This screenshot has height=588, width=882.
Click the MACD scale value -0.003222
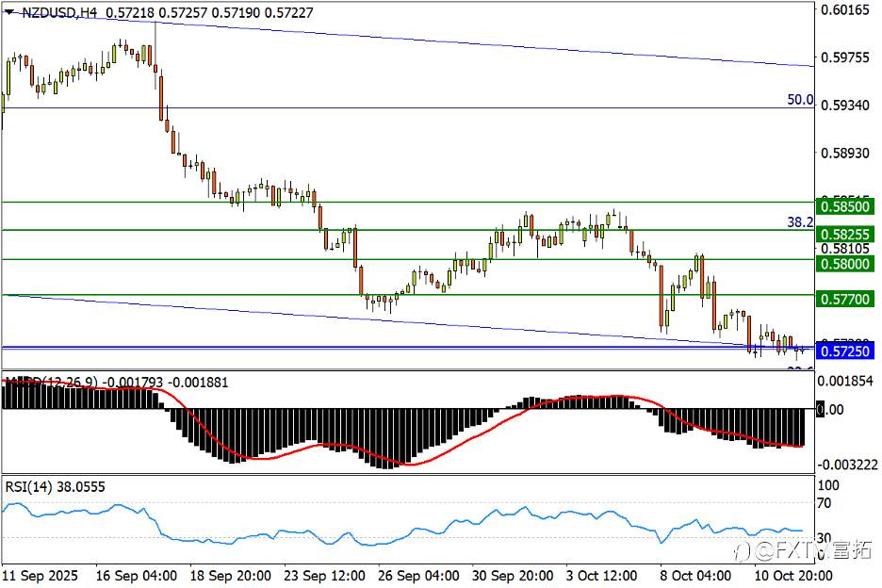(x=848, y=465)
